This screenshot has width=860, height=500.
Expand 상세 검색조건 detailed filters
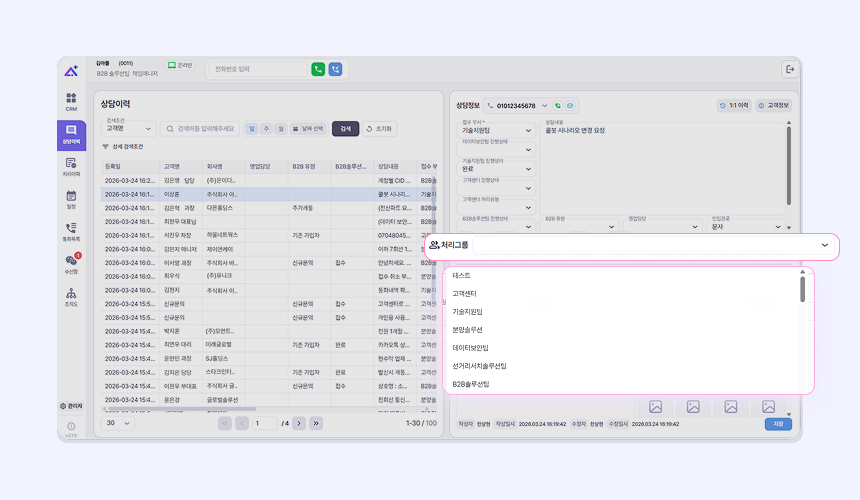[123, 147]
